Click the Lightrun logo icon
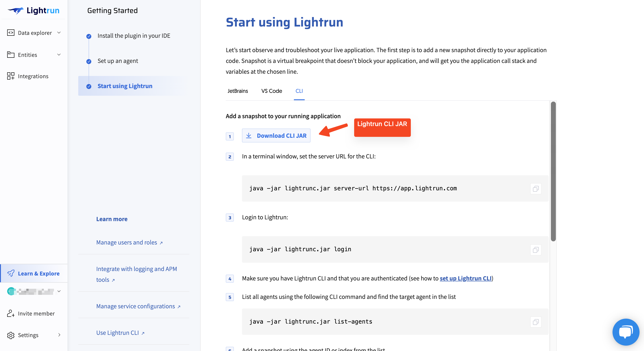Image resolution: width=644 pixels, height=351 pixels. [16, 11]
